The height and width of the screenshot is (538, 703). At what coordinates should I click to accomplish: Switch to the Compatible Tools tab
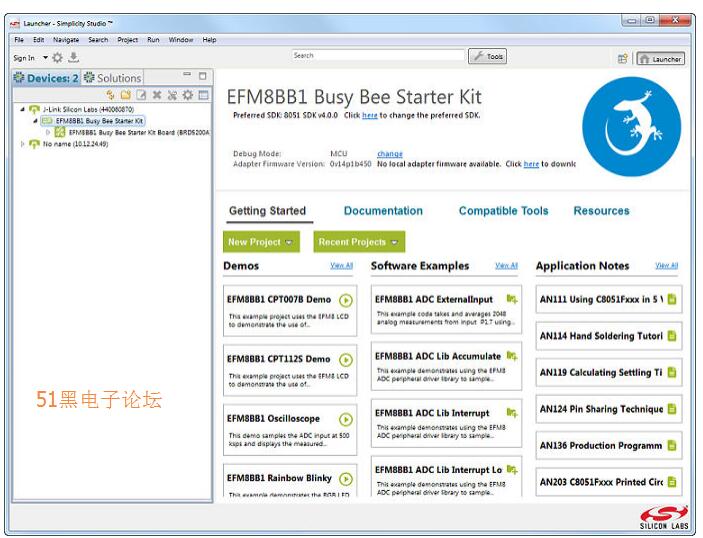coord(503,211)
